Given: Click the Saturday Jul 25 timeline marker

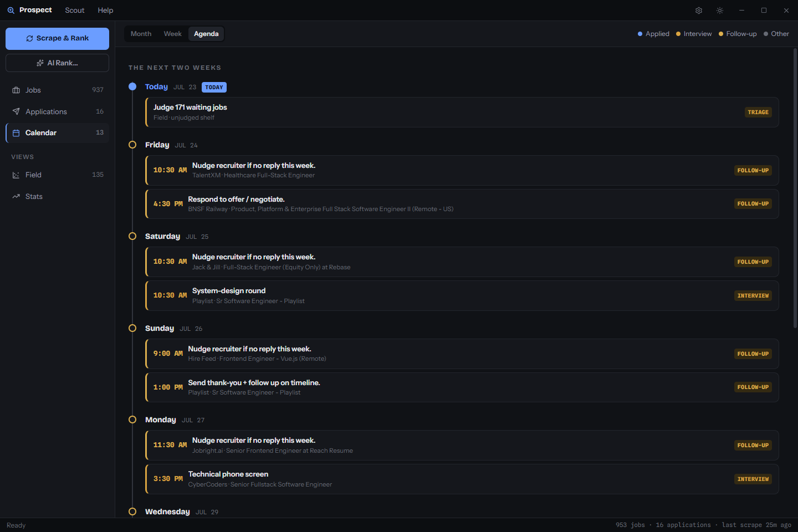Looking at the screenshot, I should 132,236.
